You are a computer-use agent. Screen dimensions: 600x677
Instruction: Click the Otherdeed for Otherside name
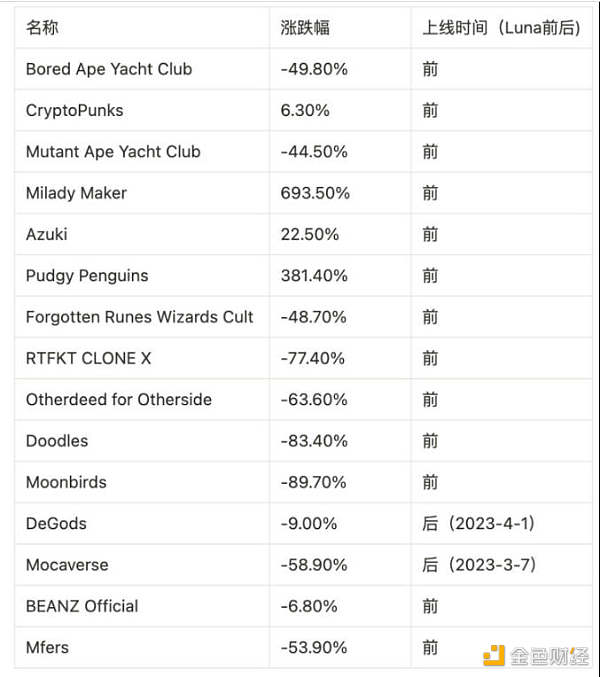(x=119, y=399)
